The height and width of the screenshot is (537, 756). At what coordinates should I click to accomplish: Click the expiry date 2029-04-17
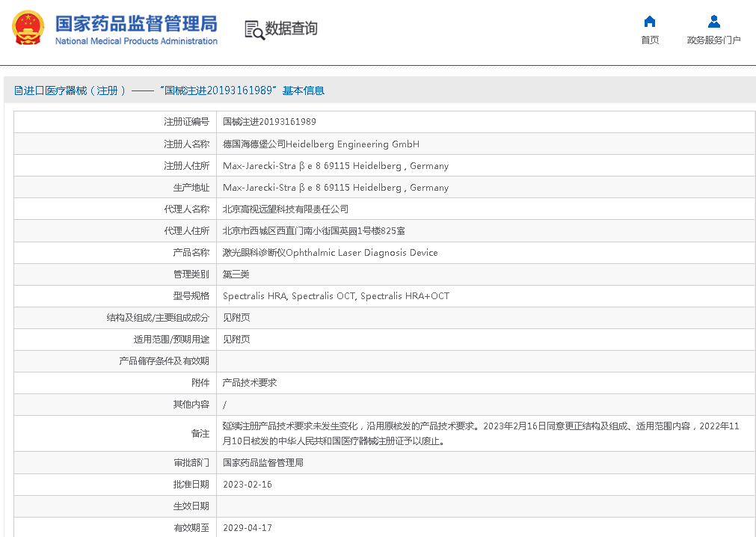pyautogui.click(x=248, y=528)
